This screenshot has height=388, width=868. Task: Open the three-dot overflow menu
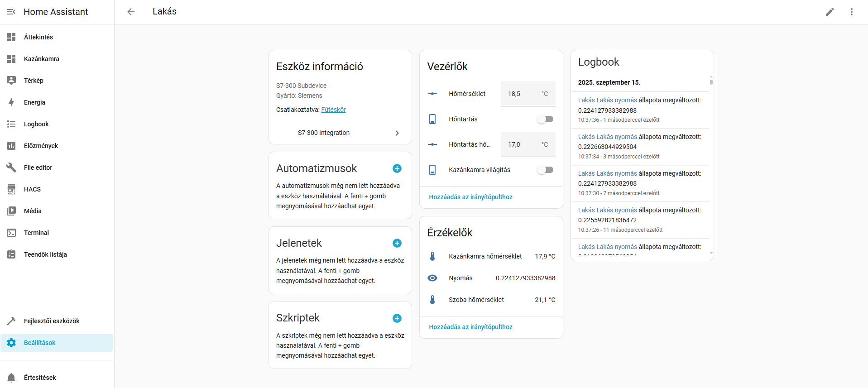coord(851,12)
